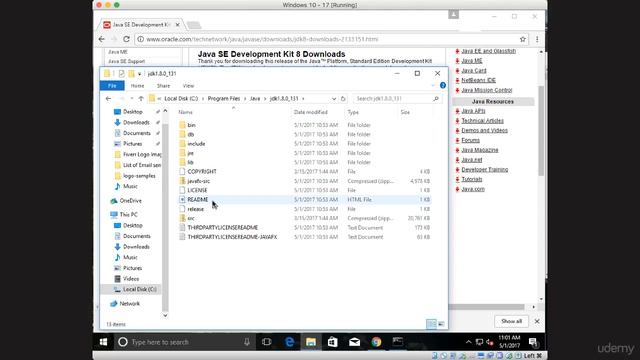This screenshot has height=360, width=640.
Task: Open the Home ribbon tab
Action: [x=137, y=86]
